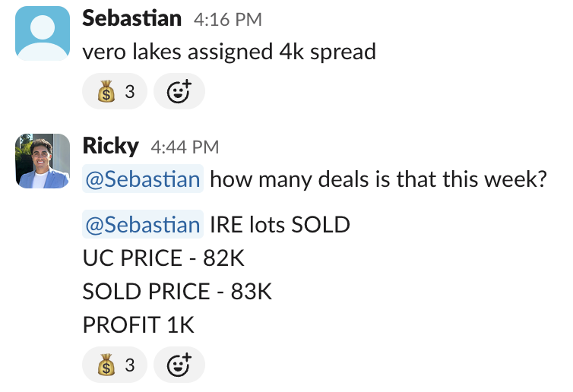
Task: Open the 4:16 PM message timestamp
Action: tap(228, 19)
